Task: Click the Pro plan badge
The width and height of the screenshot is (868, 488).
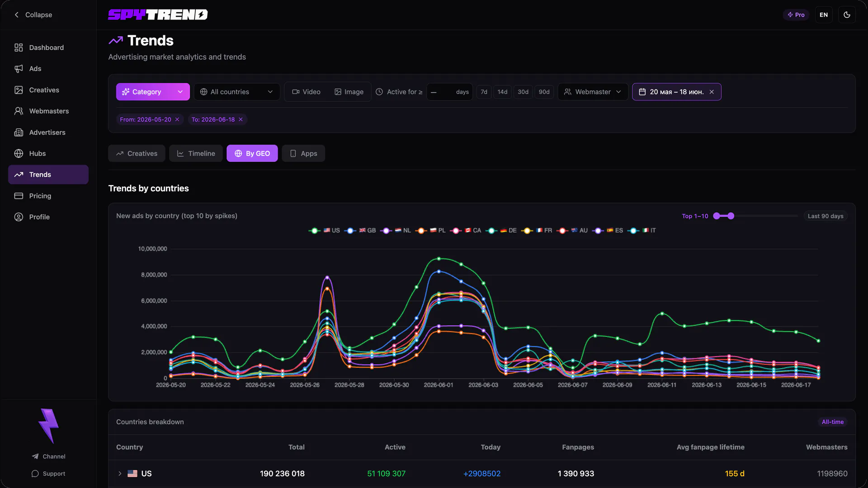Action: (796, 15)
